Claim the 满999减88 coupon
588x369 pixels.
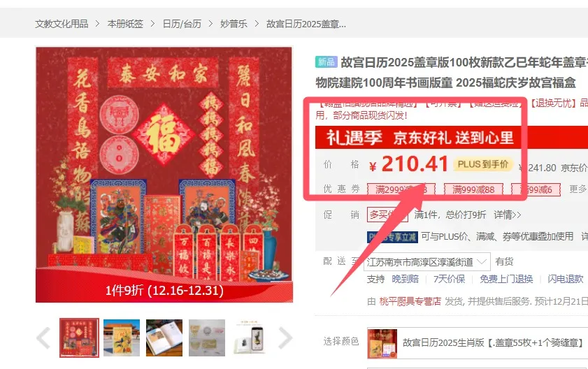(473, 189)
